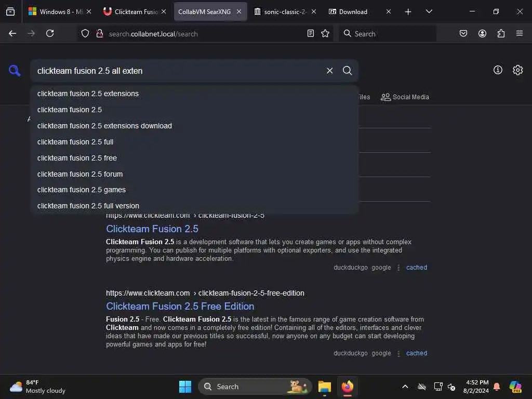Viewport: 532px width, 399px height.
Task: Open cached link for Free Edition result
Action: click(x=417, y=353)
